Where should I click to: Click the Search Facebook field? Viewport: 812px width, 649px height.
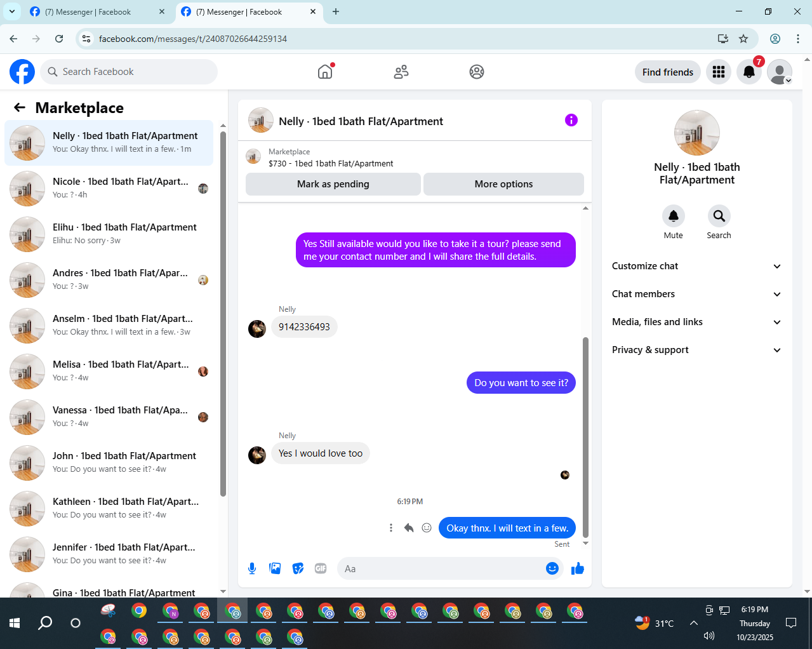tap(129, 72)
